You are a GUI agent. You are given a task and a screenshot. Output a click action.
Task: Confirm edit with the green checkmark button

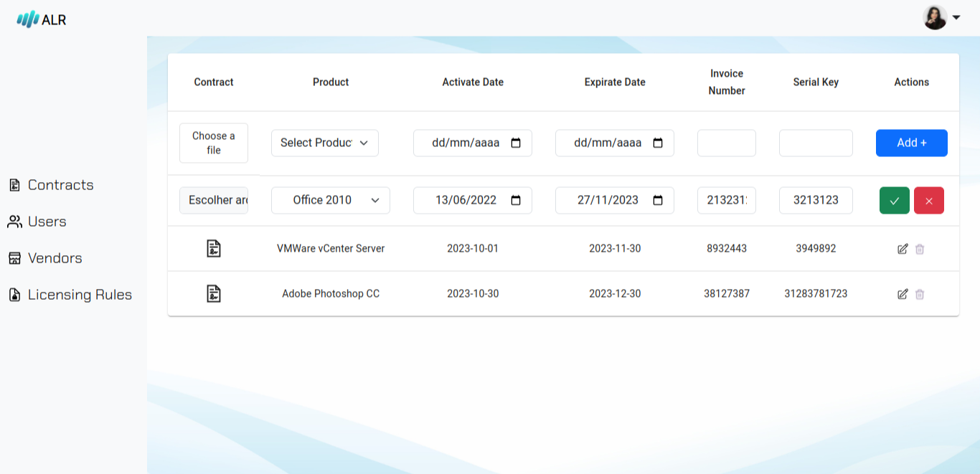[x=895, y=200]
